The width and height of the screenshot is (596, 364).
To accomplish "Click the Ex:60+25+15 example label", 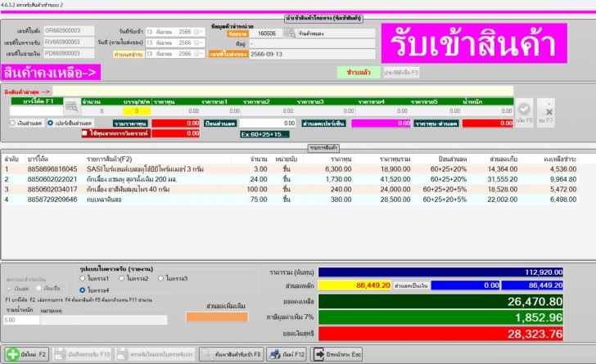I will pyautogui.click(x=264, y=134).
